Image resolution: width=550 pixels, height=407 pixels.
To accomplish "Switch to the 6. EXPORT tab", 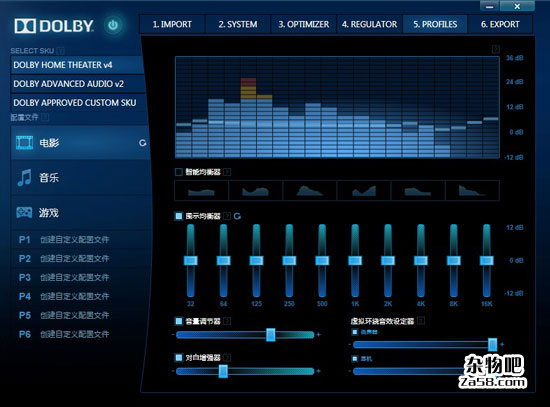I will [x=500, y=24].
